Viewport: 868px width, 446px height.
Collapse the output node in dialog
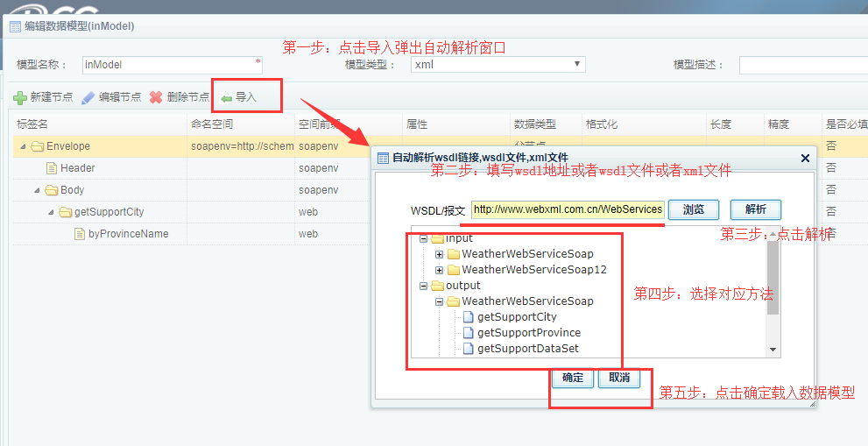coord(423,286)
